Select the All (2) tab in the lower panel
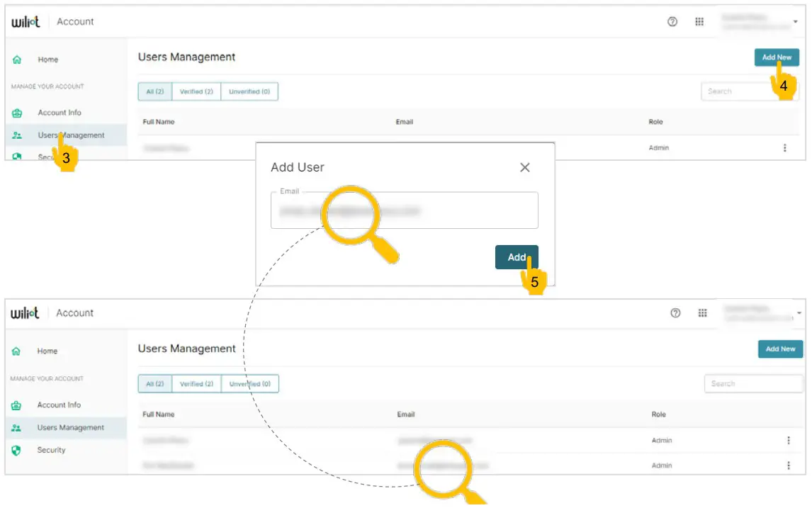This screenshot has height=508, width=812. tap(154, 384)
